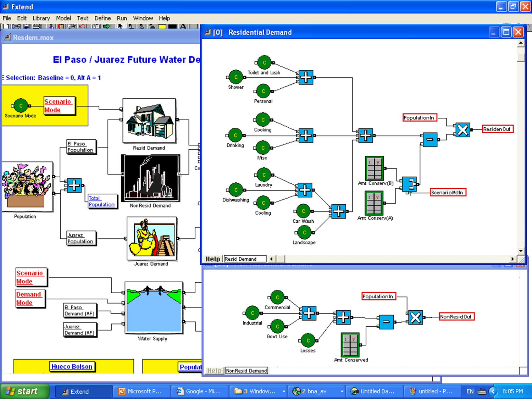Click the Dishwashing constant block

[236, 190]
